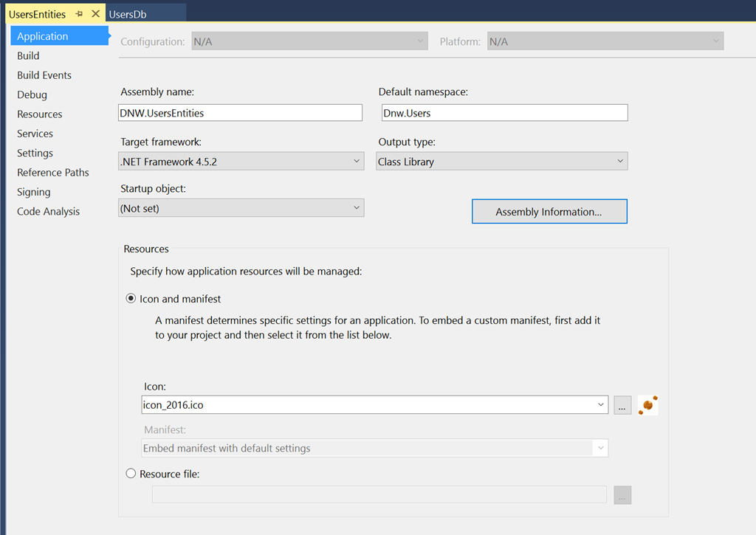Close the UsersEntities tab
Image resolution: width=756 pixels, height=535 pixels.
click(x=95, y=14)
